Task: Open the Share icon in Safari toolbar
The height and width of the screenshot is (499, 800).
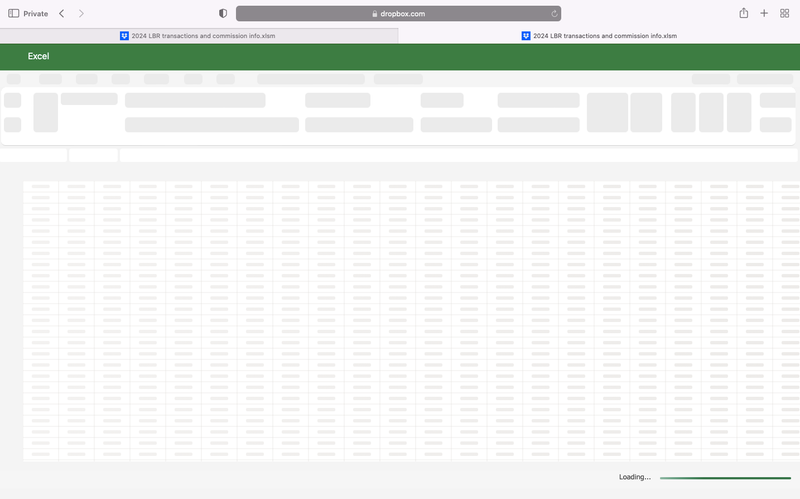Action: tap(744, 13)
